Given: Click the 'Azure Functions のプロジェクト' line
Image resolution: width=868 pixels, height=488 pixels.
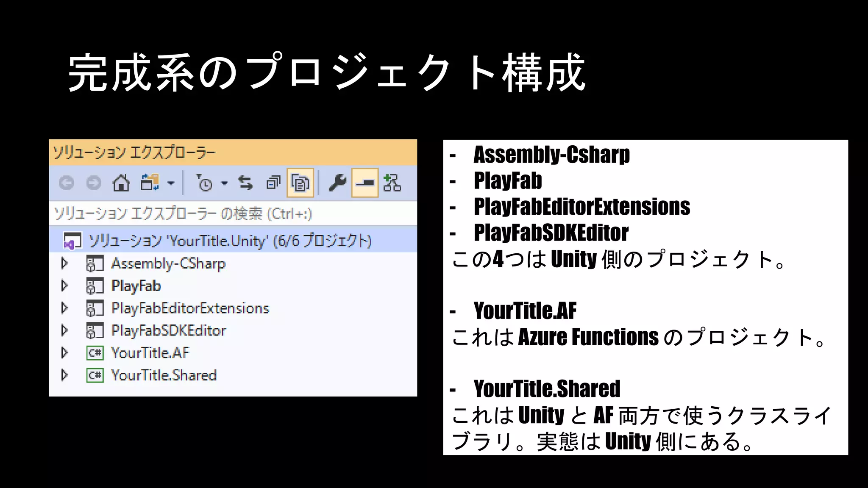Looking at the screenshot, I should (639, 337).
